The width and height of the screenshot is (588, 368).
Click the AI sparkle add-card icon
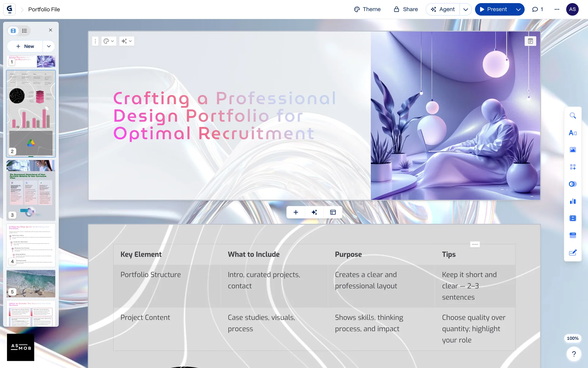314,212
